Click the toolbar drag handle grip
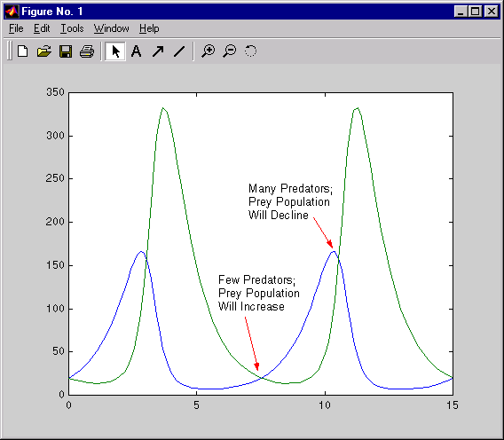 point(10,51)
